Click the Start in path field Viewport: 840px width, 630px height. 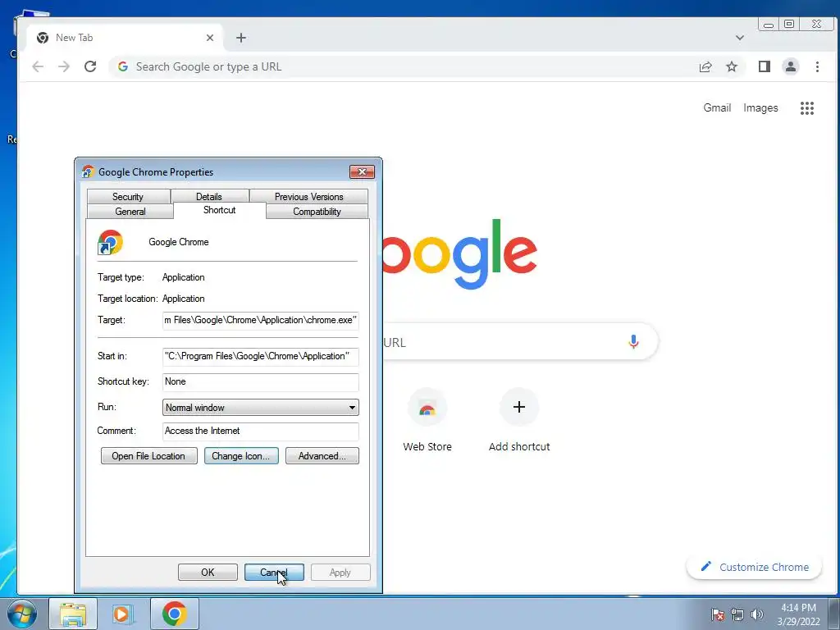(260, 356)
